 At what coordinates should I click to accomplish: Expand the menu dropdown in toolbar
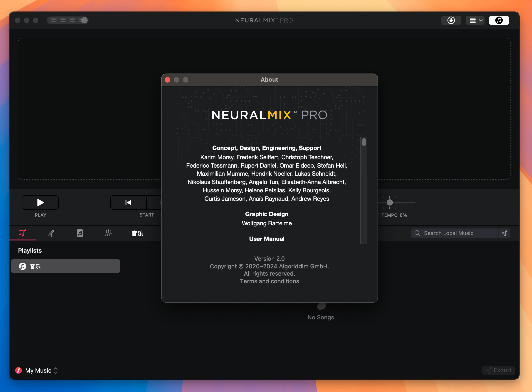476,20
